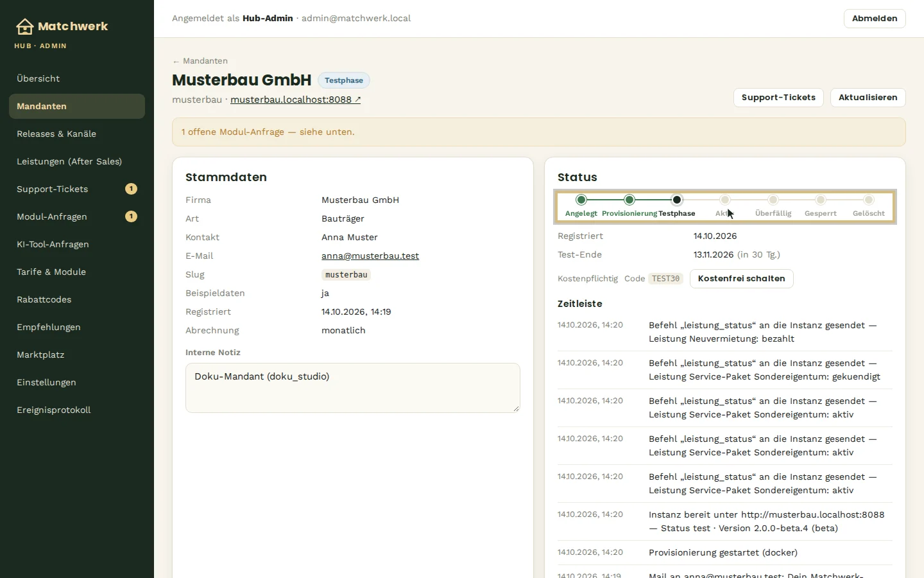Image resolution: width=924 pixels, height=578 pixels.
Task: Click the Gesperrt status step dot
Action: click(821, 200)
